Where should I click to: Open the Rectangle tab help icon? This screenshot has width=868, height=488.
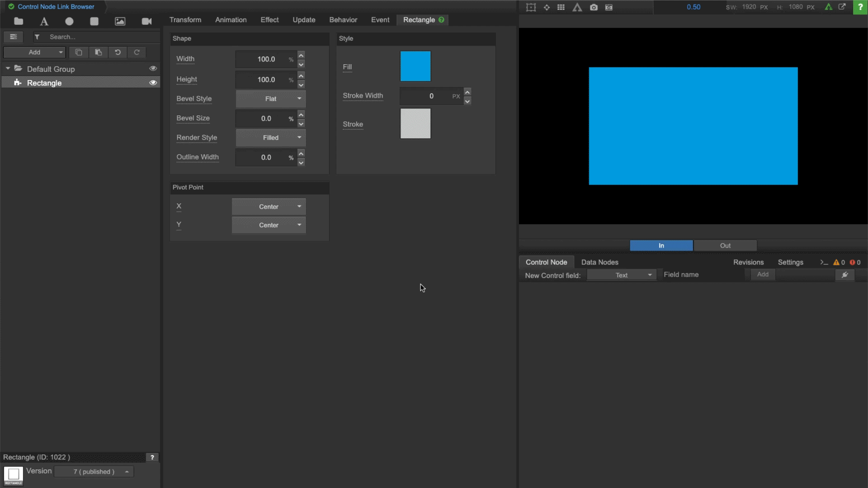[441, 20]
